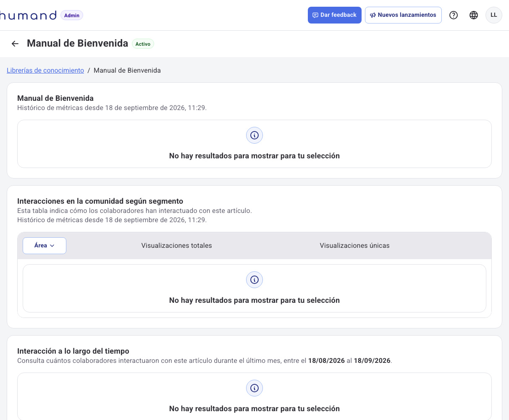
Task: Open Nuevos lanzamientos announcements
Action: coord(403,15)
